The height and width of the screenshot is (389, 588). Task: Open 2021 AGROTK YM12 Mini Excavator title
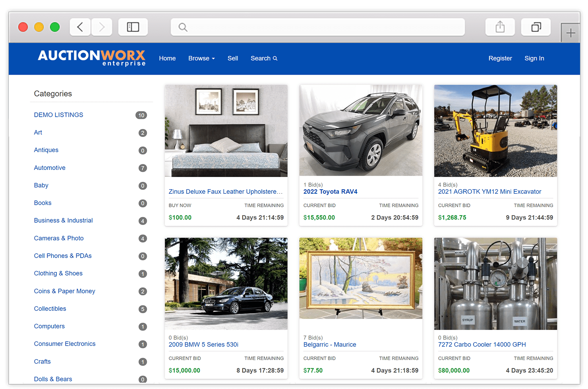pos(490,192)
